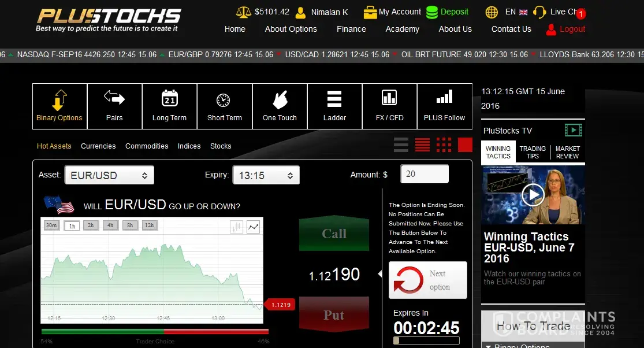
Task: Select the Indices tab
Action: click(189, 146)
